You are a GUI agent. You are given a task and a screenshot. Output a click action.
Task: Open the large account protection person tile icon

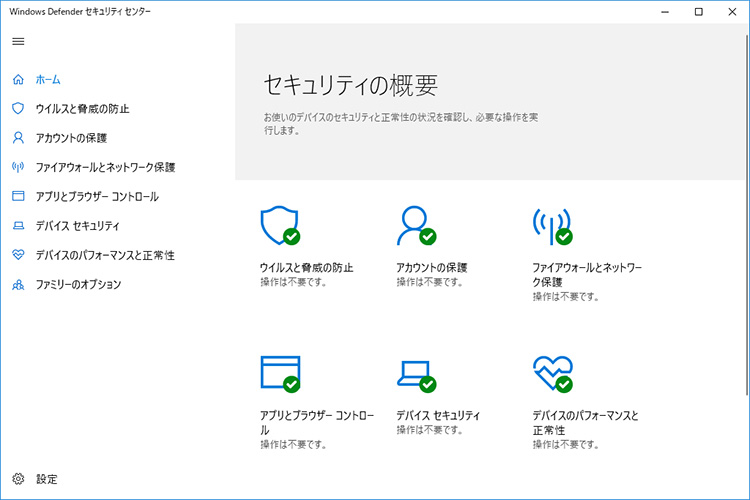point(417,225)
